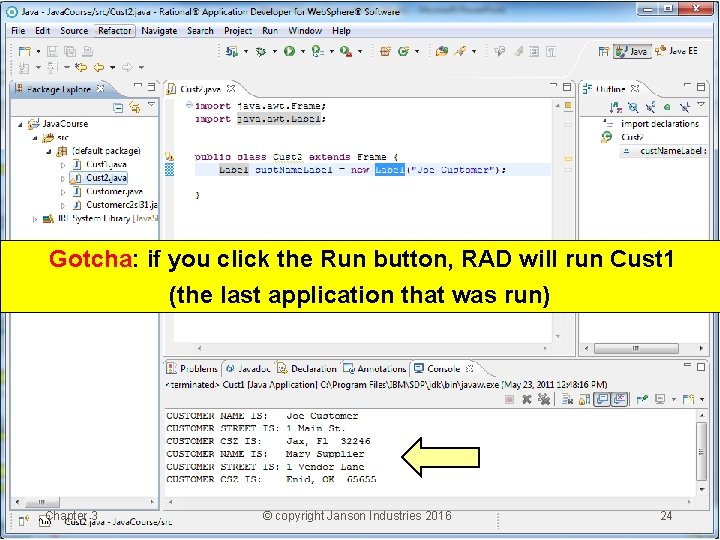Switch to the Declaration tab
Viewport: 720px width, 540px height.
307,369
